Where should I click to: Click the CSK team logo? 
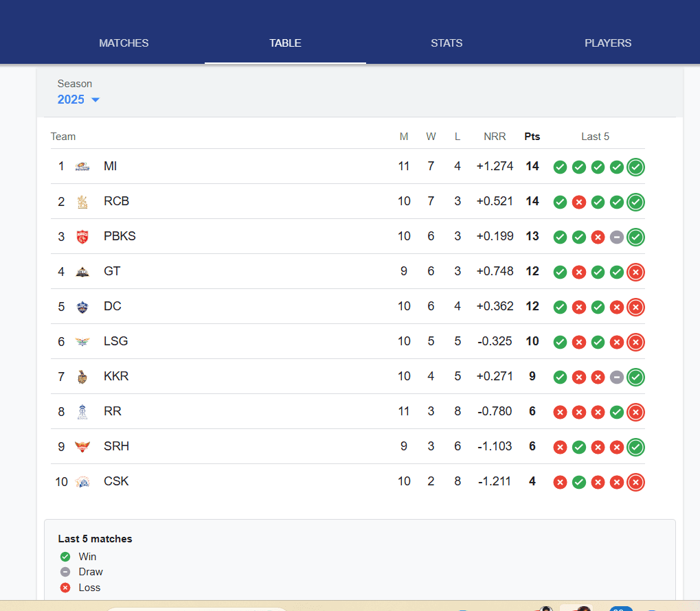pyautogui.click(x=82, y=481)
